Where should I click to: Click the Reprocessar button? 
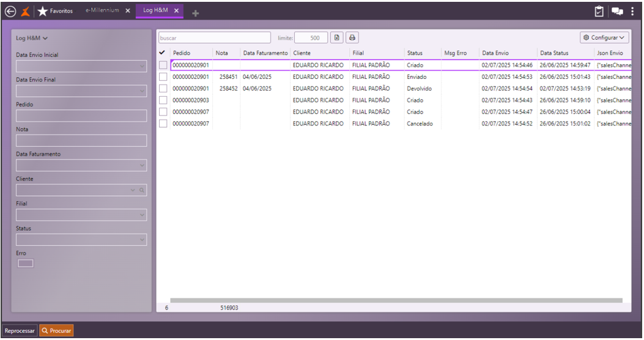coord(20,331)
